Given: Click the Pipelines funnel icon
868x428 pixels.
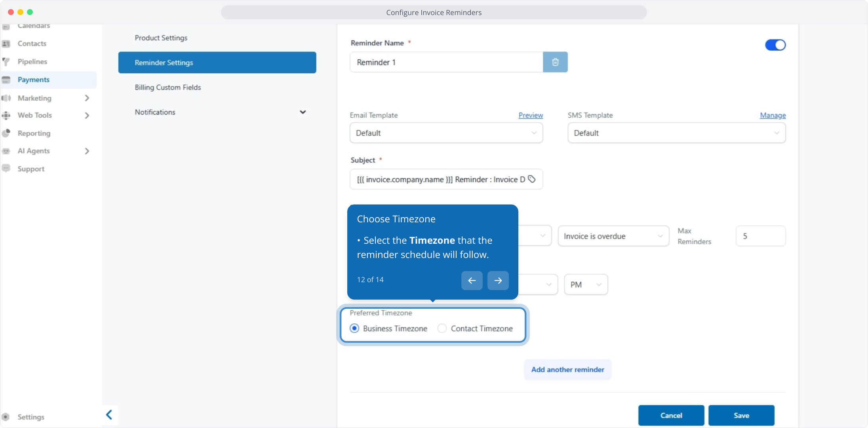Looking at the screenshot, I should (6, 62).
